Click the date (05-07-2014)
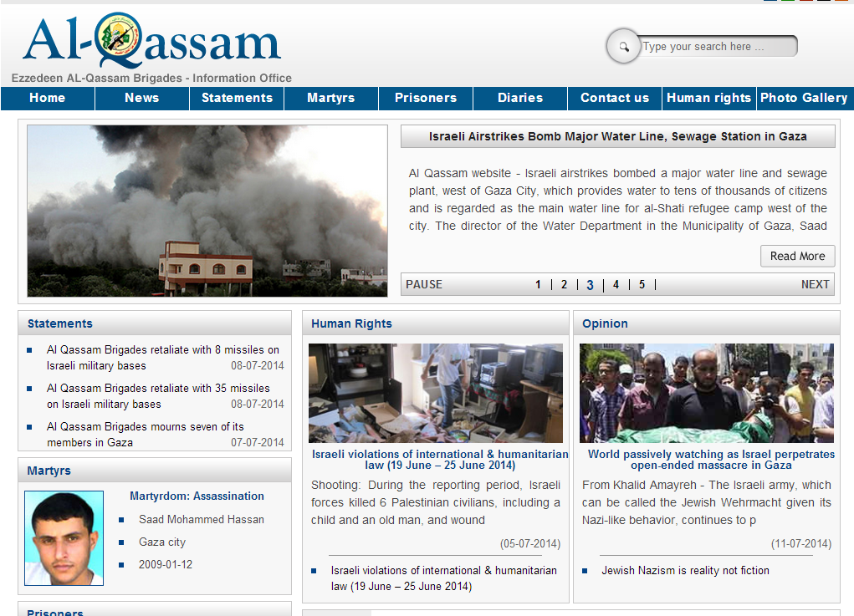This screenshot has width=854, height=616. tap(530, 543)
